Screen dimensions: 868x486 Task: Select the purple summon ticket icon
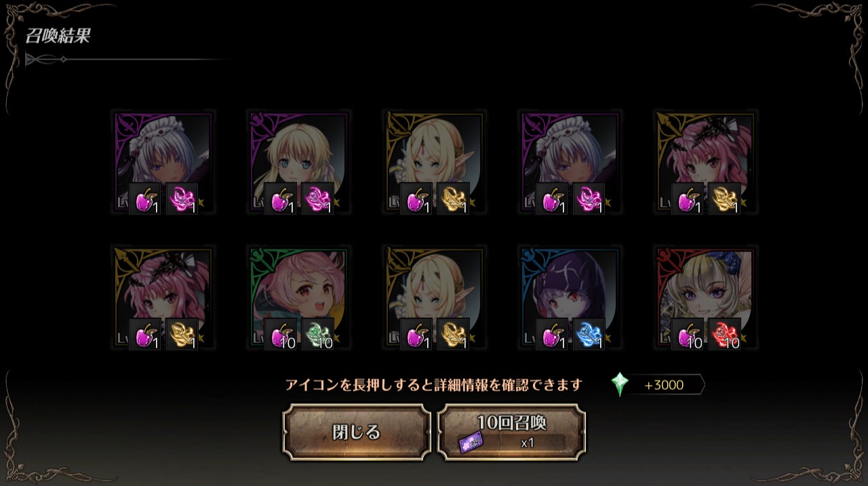click(x=469, y=442)
